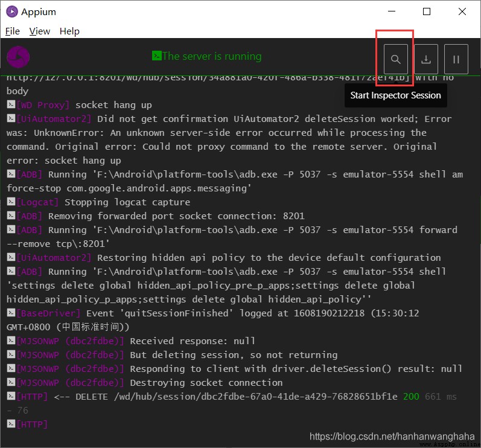
Task: Click log icon beside the last empty [HTTP] line
Action: (11, 424)
